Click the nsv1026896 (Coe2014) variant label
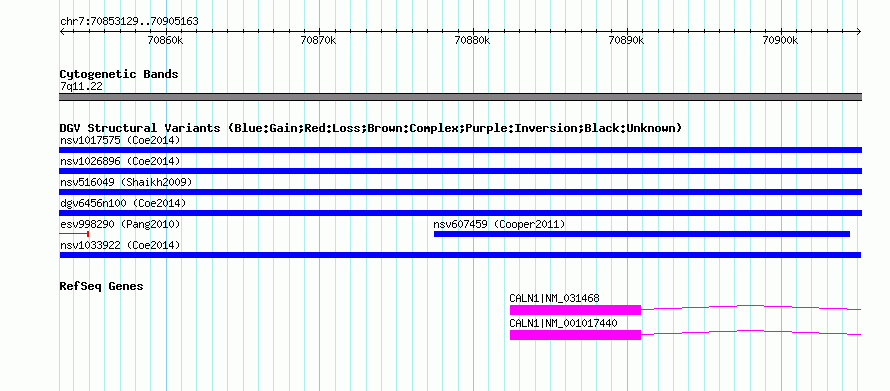This screenshot has height=391, width=890. tap(120, 161)
